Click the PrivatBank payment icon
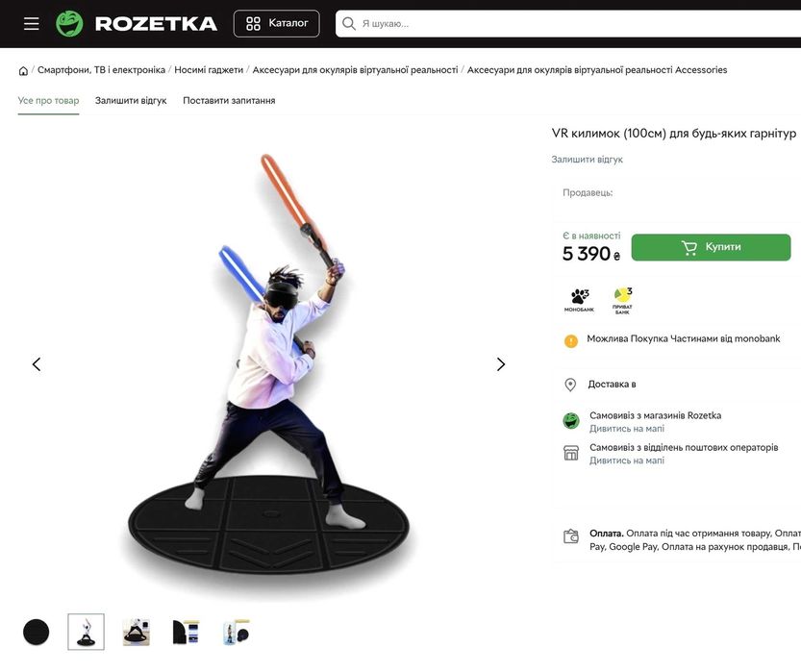801x672 pixels. 622,300
